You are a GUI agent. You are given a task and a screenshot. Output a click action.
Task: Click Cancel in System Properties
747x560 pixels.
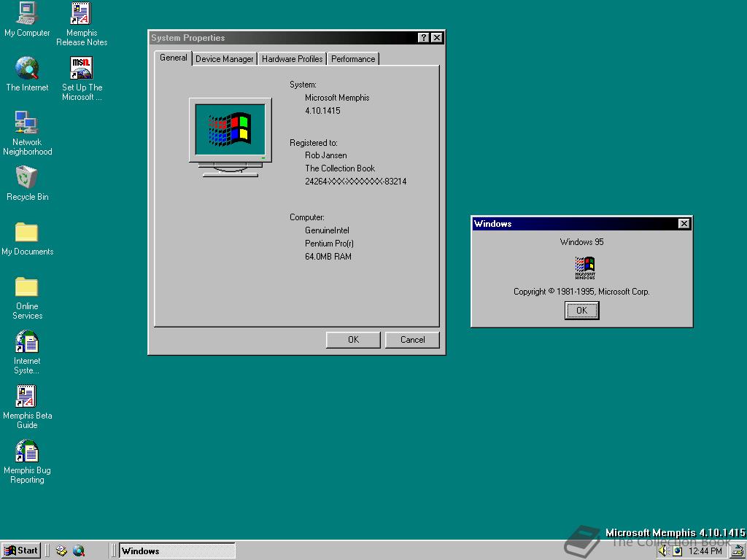click(x=412, y=340)
